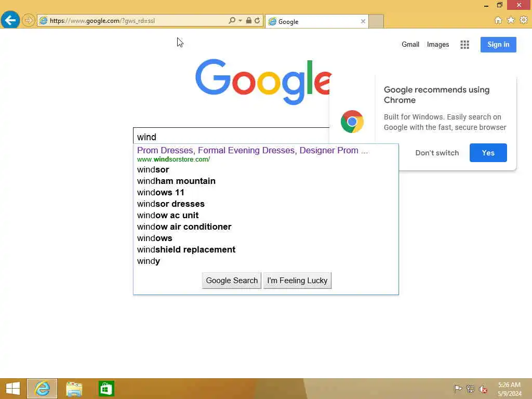The image size is (532, 399).
Task: Minimize the Internet Explorer window
Action: (x=486, y=5)
